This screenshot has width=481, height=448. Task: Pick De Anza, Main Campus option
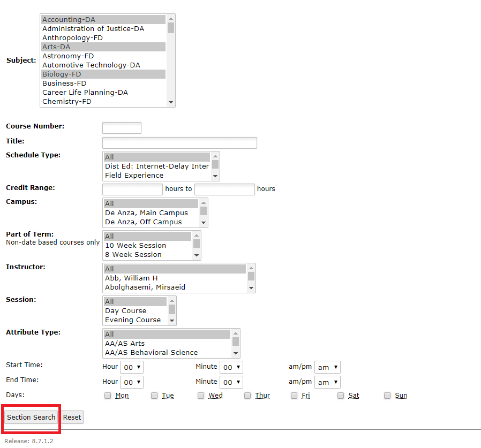[x=146, y=213]
